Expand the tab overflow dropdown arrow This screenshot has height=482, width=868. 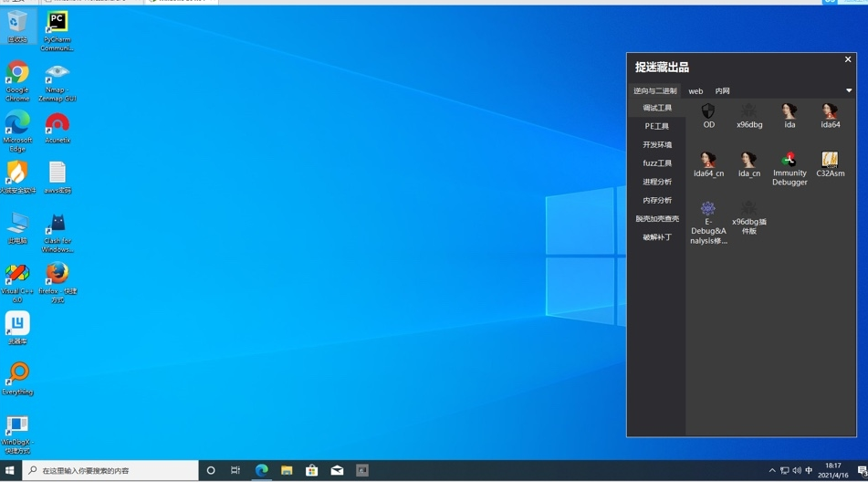pos(849,90)
